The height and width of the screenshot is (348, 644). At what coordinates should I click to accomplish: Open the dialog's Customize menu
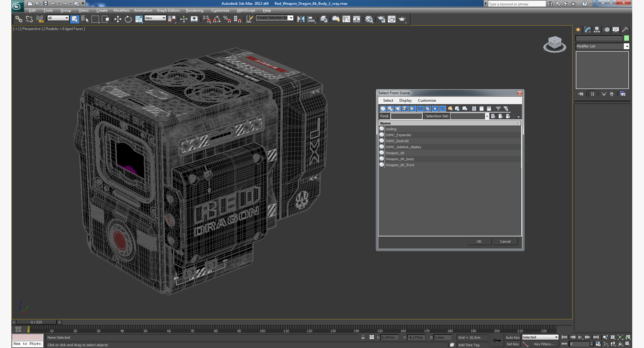(x=427, y=100)
